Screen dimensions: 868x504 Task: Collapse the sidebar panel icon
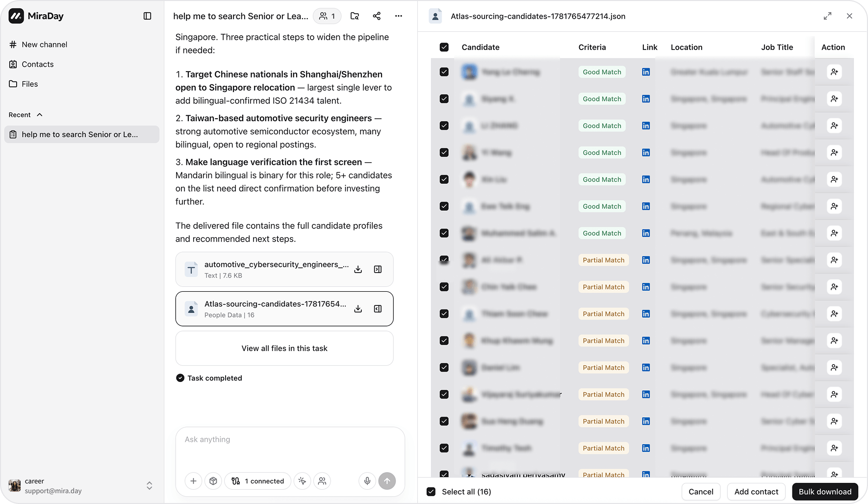pyautogui.click(x=147, y=16)
